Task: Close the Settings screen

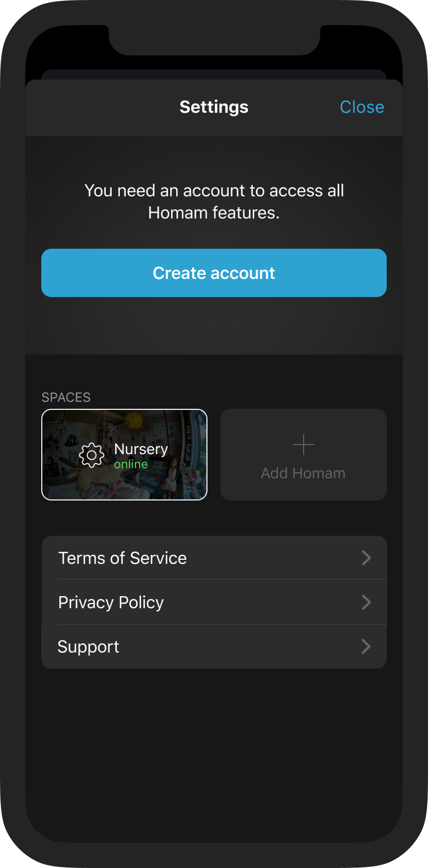Action: 362,107
